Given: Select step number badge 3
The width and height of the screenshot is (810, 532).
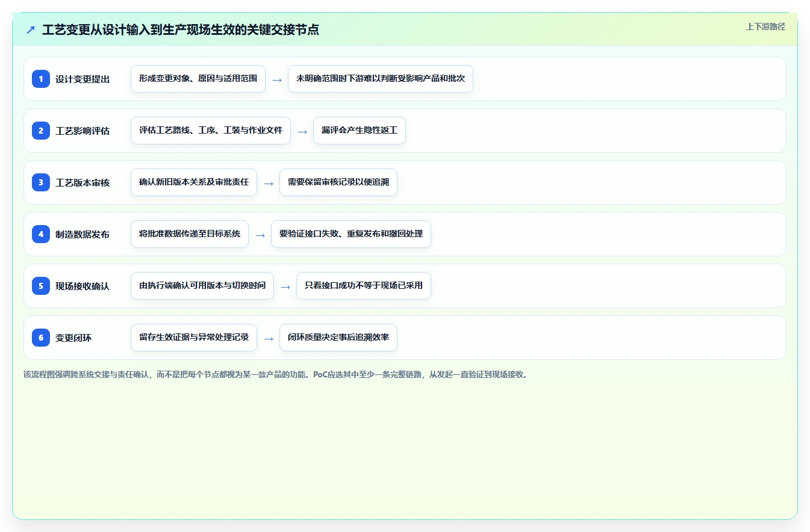Looking at the screenshot, I should coord(41,182).
